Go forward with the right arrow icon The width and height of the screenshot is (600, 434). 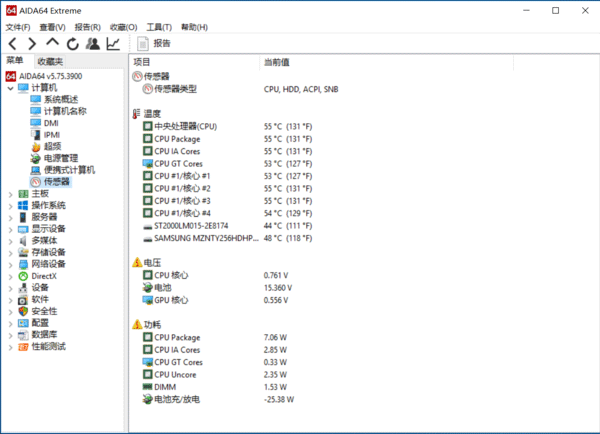pyautogui.click(x=33, y=44)
